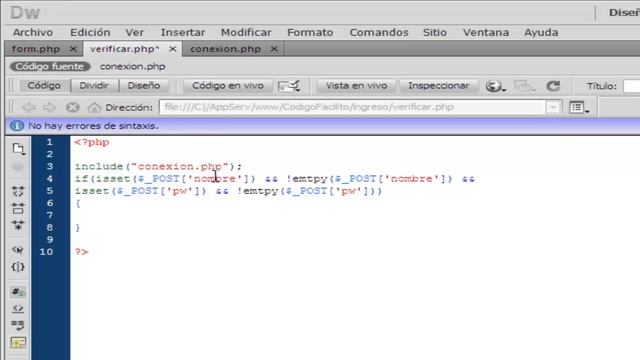The height and width of the screenshot is (360, 640).
Task: Toggle Código en vivo
Action: (228, 86)
